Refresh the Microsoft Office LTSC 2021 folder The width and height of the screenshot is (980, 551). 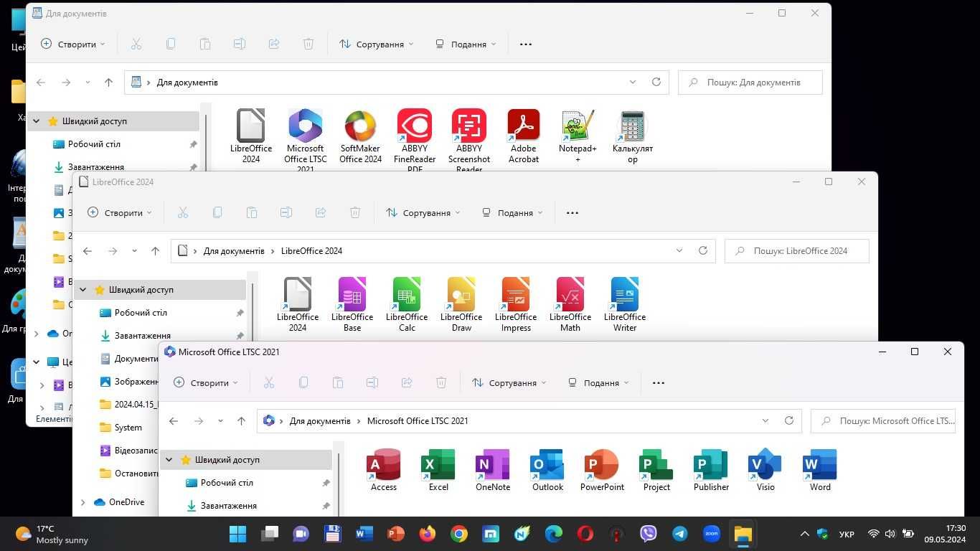[x=789, y=420]
